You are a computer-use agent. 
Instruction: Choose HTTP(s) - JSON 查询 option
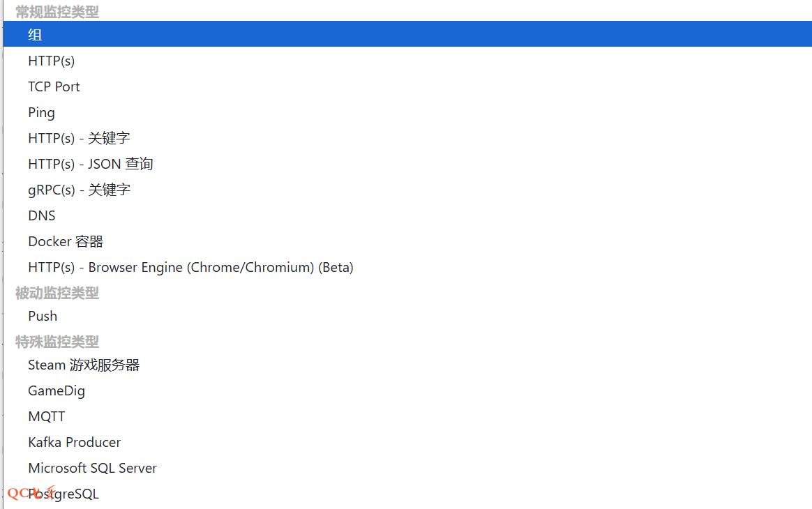[91, 164]
